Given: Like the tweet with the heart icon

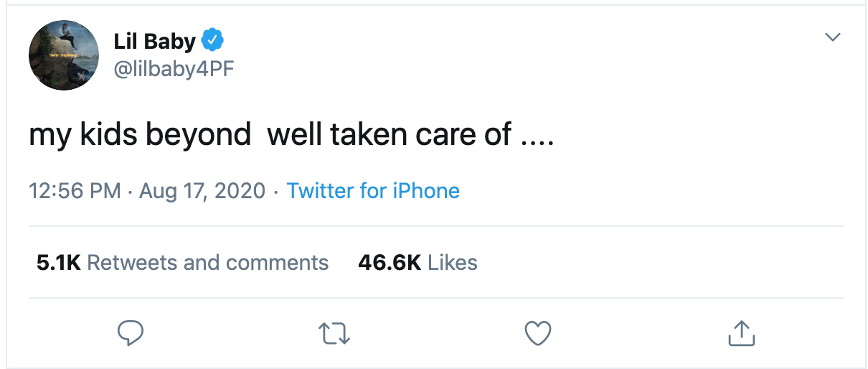Looking at the screenshot, I should pos(538,332).
